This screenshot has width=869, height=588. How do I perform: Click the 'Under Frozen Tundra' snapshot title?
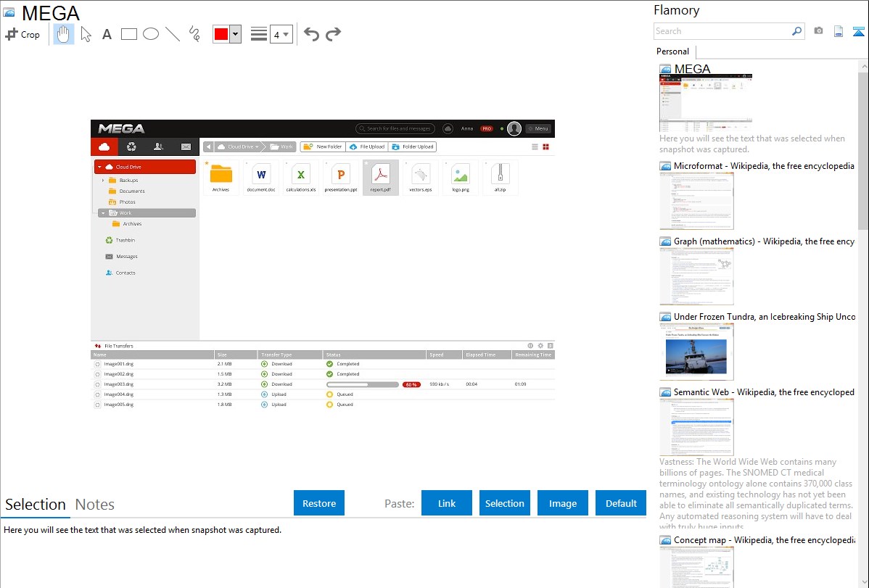pos(765,317)
